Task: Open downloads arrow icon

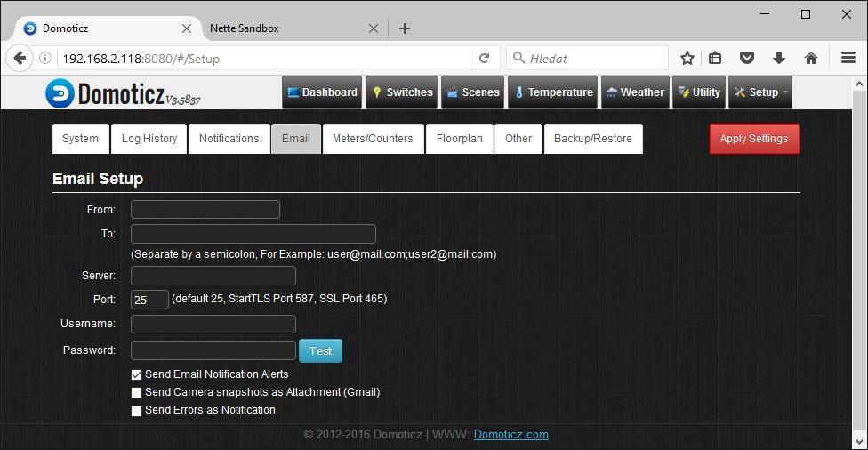Action: [x=779, y=58]
